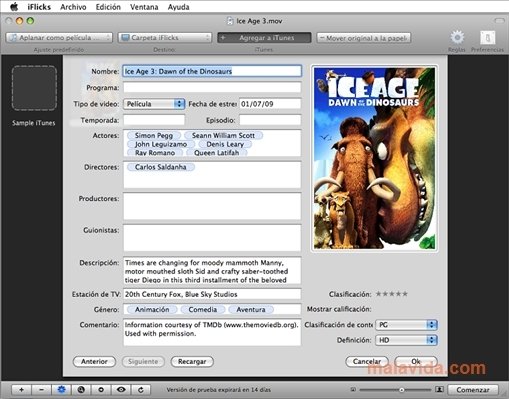Select the Simon Pegg actor token
Image resolution: width=509 pixels, height=399 pixels.
coord(154,136)
